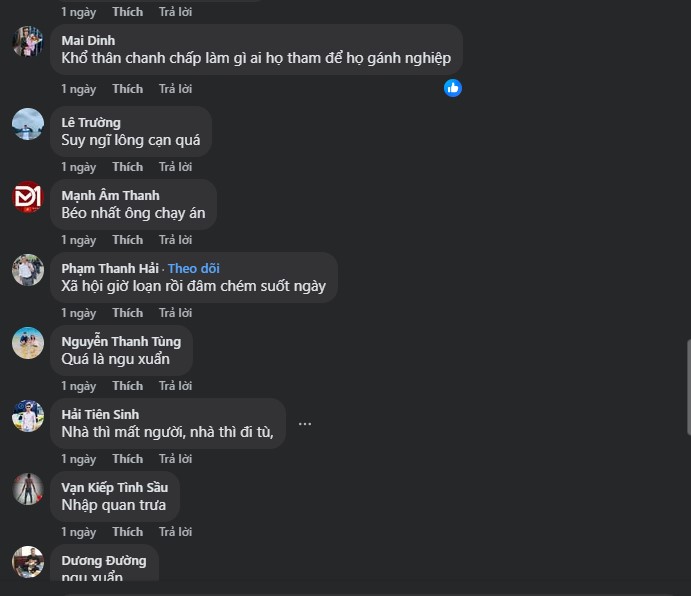
Task: Open three-dot options on Hải Tiên Sinh's comment
Action: (x=305, y=424)
